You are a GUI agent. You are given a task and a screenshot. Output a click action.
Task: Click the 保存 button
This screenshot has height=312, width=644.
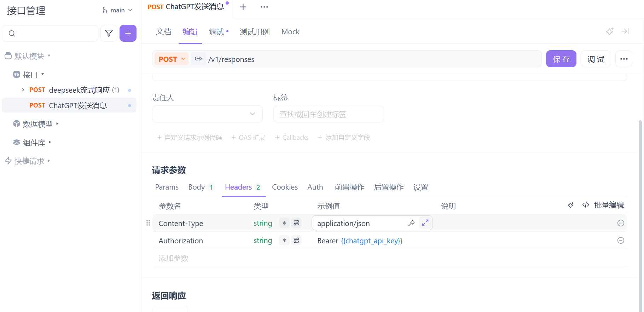point(561,59)
